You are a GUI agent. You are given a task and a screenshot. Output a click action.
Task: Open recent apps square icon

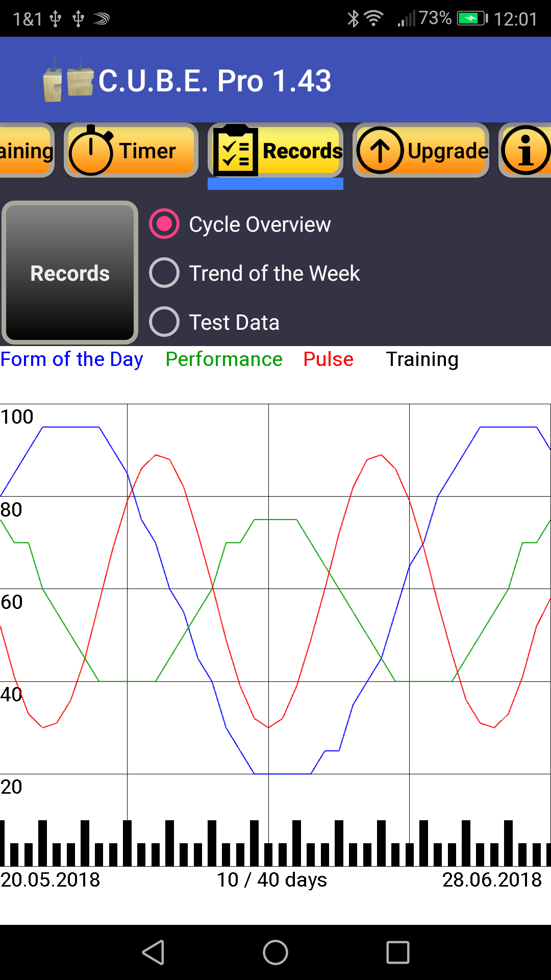398,952
